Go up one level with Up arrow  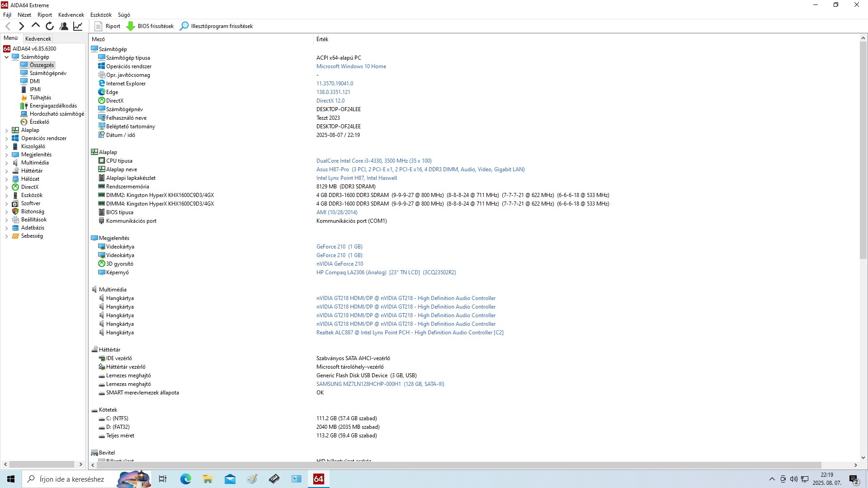coord(35,26)
